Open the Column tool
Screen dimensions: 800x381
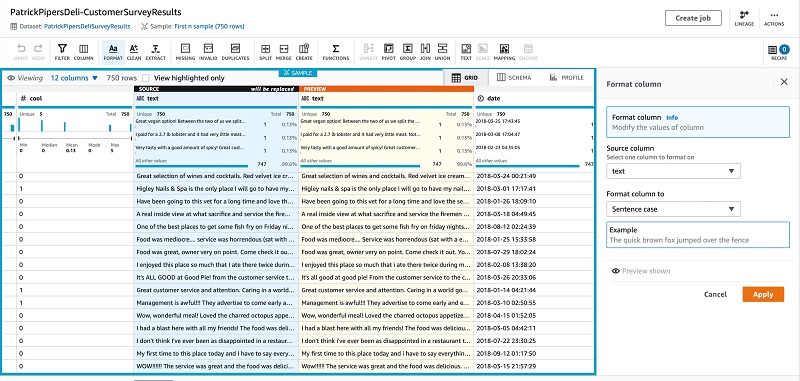83,52
